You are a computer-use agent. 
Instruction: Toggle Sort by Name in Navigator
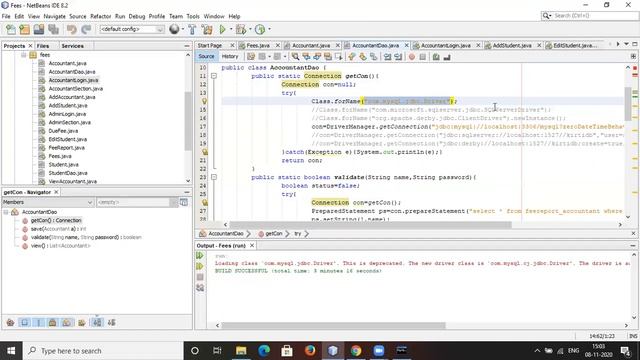[97, 322]
